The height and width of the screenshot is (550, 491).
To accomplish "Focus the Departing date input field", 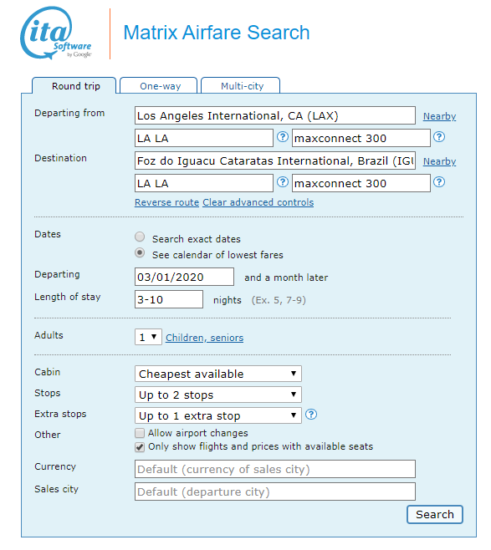I will pos(184,277).
